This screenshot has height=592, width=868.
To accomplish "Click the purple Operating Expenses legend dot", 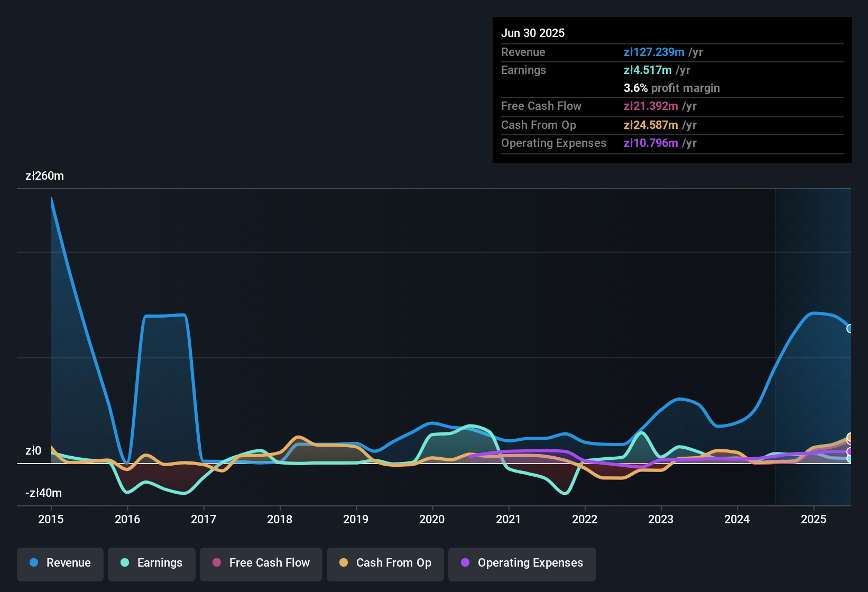I will click(465, 563).
